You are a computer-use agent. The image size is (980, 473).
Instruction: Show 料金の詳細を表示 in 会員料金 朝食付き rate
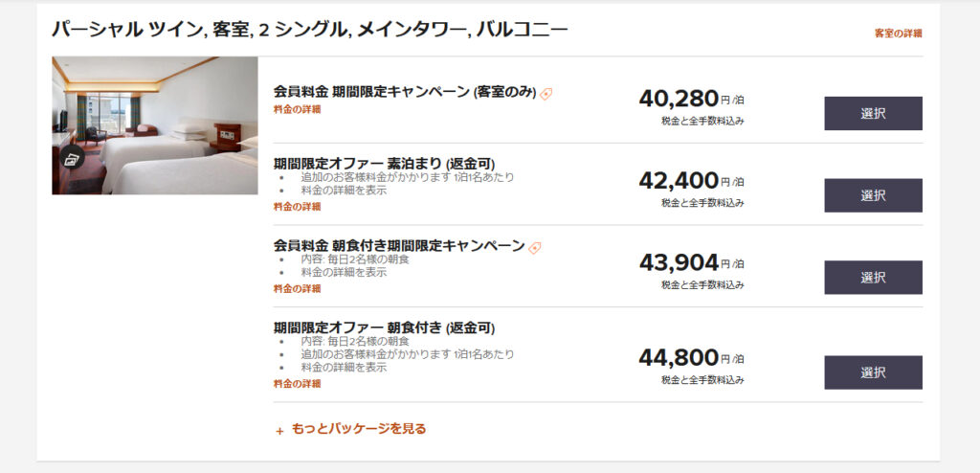(344, 272)
